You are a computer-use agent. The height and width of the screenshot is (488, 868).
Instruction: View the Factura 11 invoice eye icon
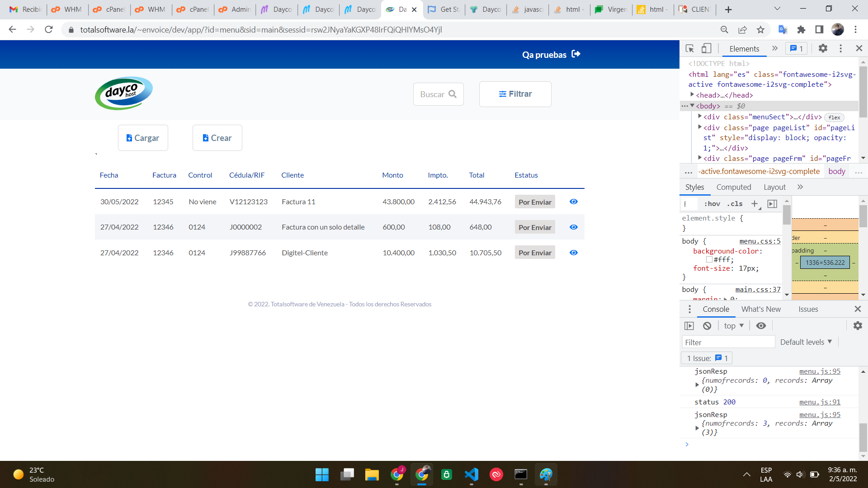click(574, 202)
